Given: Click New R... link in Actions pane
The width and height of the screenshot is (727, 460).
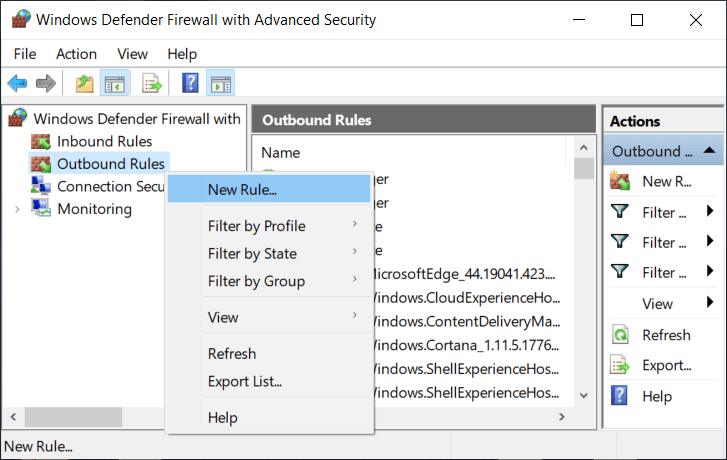Looking at the screenshot, I should click(666, 181).
